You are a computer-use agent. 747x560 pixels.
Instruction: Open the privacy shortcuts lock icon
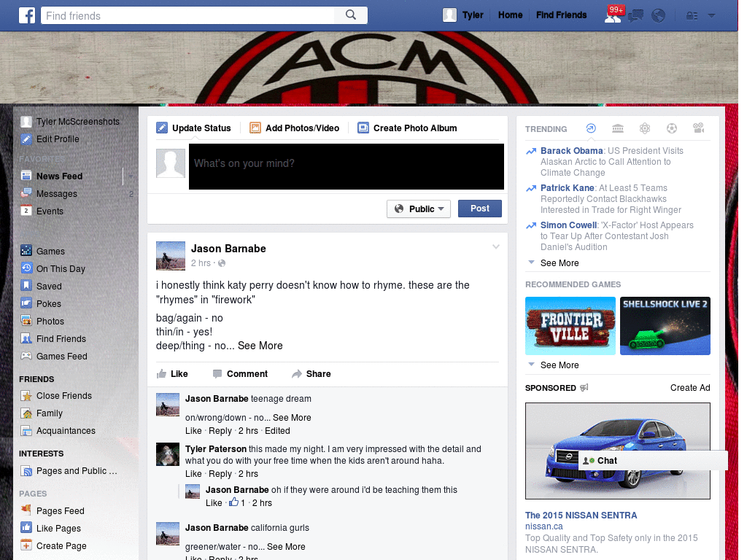(x=692, y=16)
